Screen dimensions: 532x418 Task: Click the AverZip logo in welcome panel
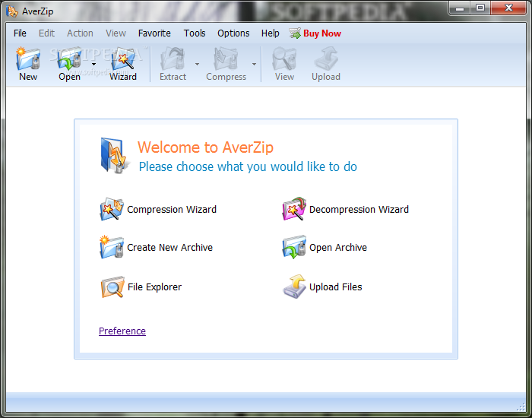(x=116, y=156)
